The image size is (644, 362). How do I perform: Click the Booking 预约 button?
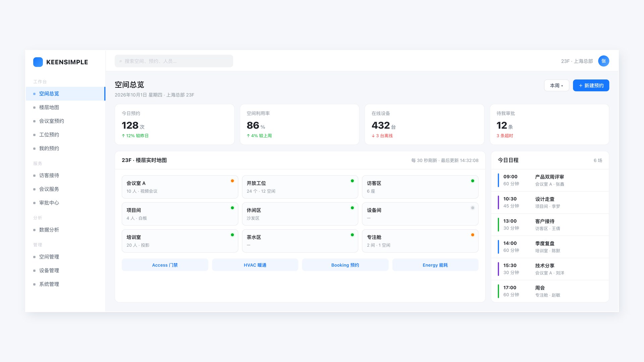tap(345, 265)
